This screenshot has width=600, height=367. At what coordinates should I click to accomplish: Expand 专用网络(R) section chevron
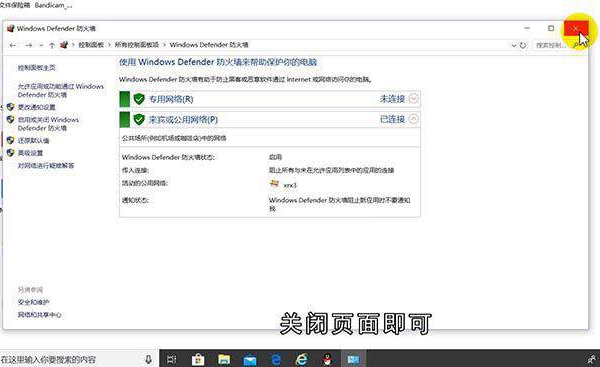(414, 99)
